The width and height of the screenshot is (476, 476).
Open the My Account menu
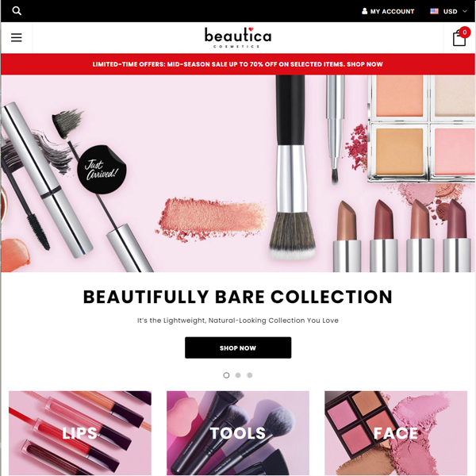388,11
